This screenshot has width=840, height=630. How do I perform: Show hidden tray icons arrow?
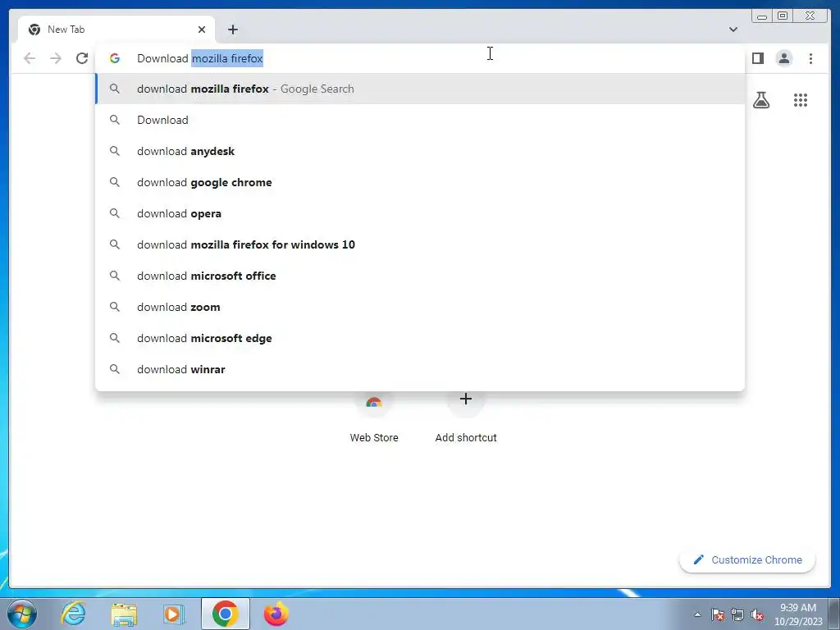[697, 614]
